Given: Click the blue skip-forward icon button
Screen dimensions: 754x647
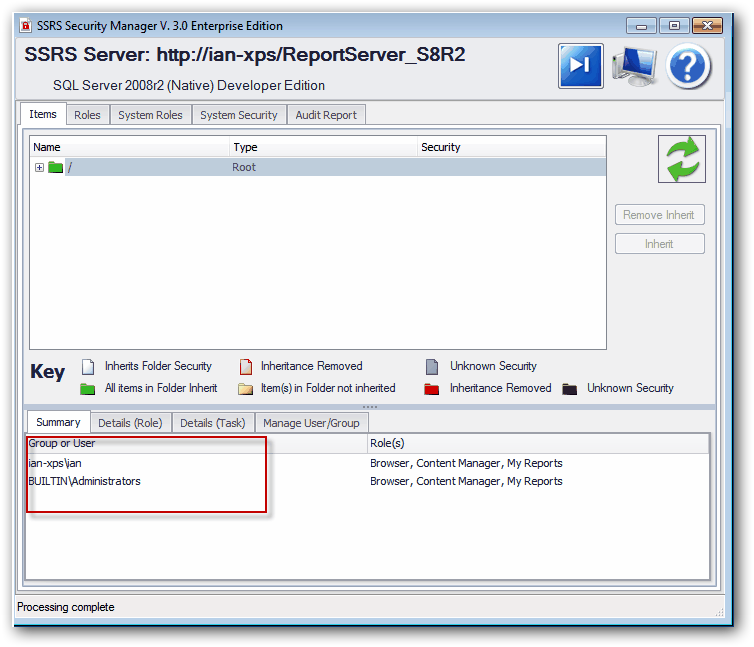Looking at the screenshot, I should tap(580, 66).
